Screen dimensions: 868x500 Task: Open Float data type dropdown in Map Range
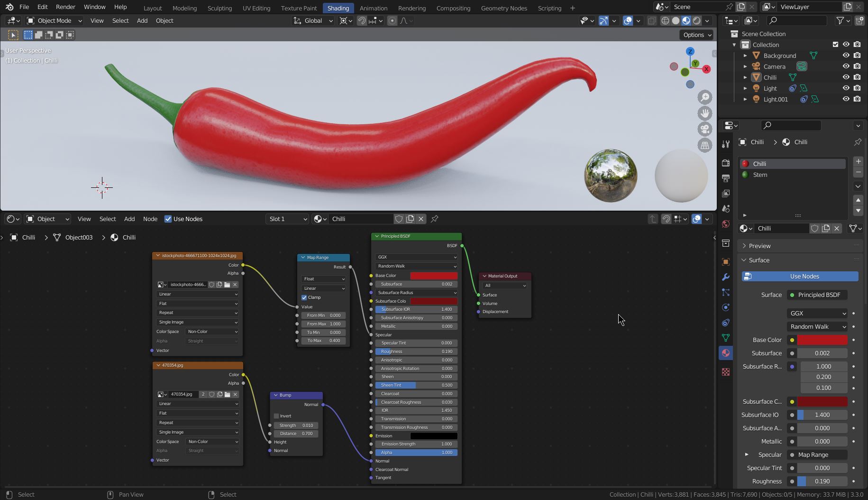[x=323, y=279]
